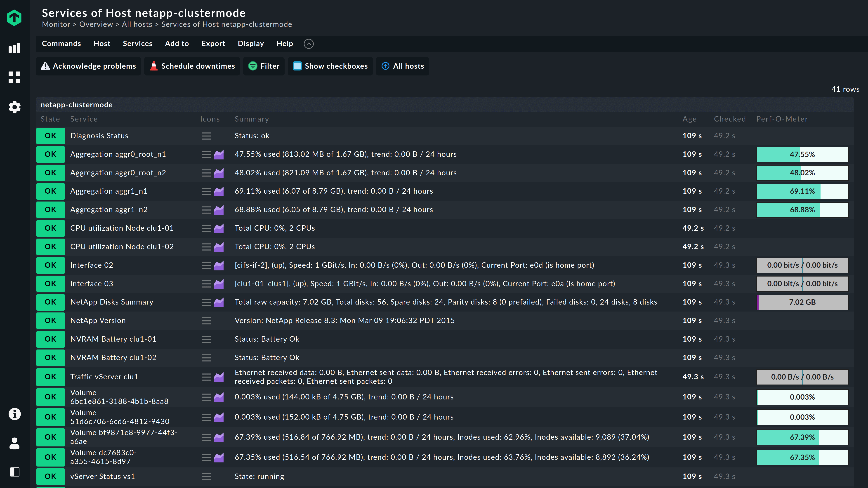Open the Diagnosis Status service

tap(99, 136)
